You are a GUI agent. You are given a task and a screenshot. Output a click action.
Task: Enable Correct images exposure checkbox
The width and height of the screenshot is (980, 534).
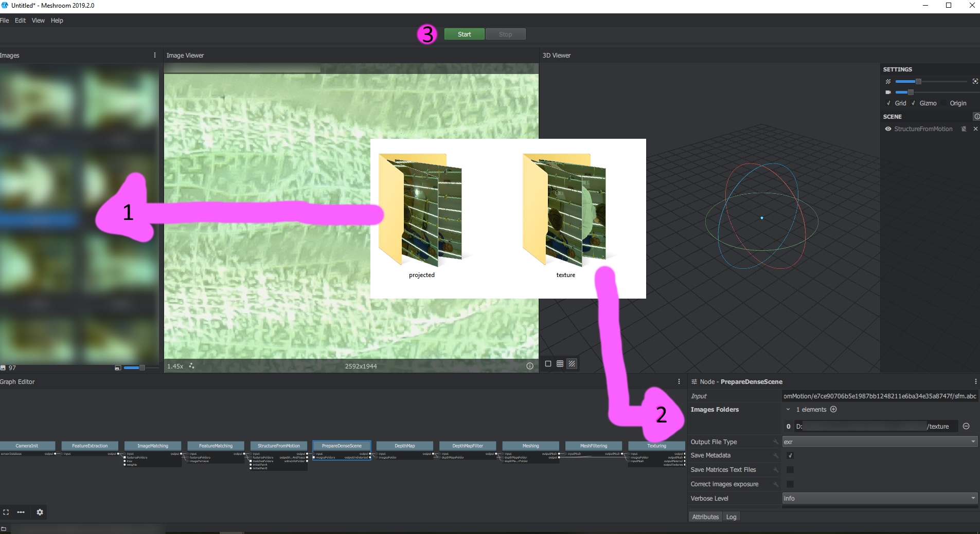click(790, 484)
